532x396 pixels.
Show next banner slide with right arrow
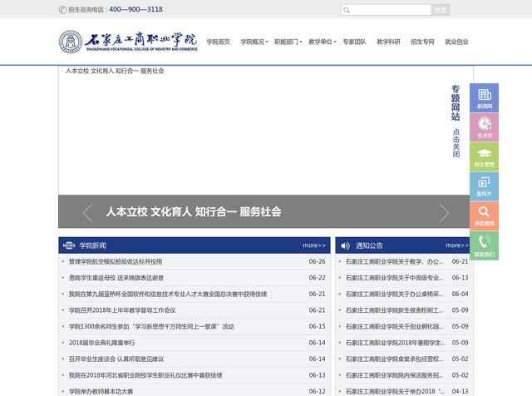coord(444,213)
